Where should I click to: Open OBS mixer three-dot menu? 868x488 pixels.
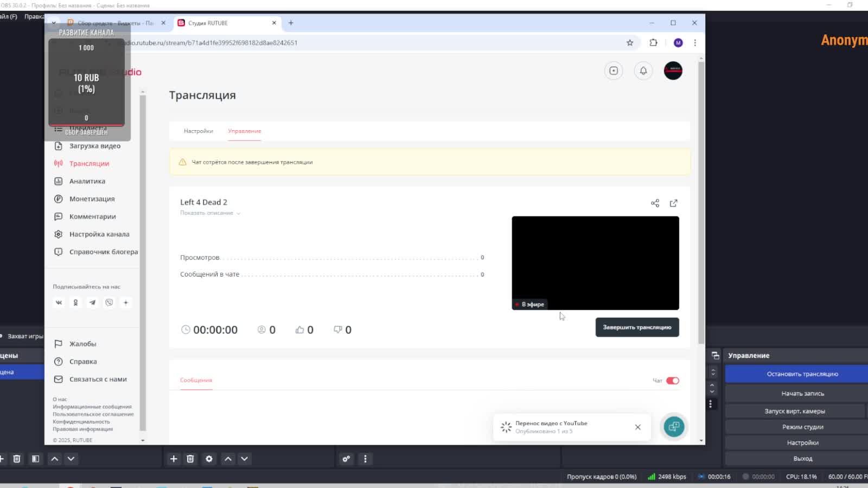coord(365,459)
